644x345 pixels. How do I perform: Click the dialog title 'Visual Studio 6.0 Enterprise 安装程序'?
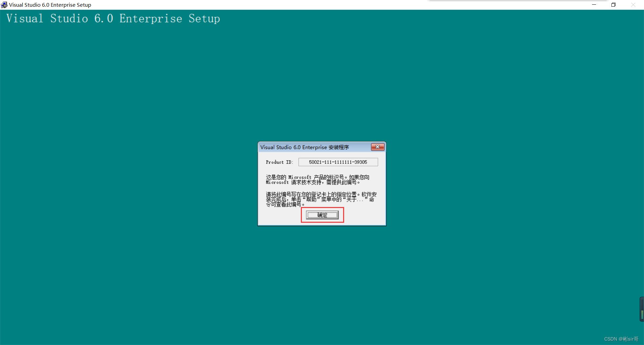point(305,147)
